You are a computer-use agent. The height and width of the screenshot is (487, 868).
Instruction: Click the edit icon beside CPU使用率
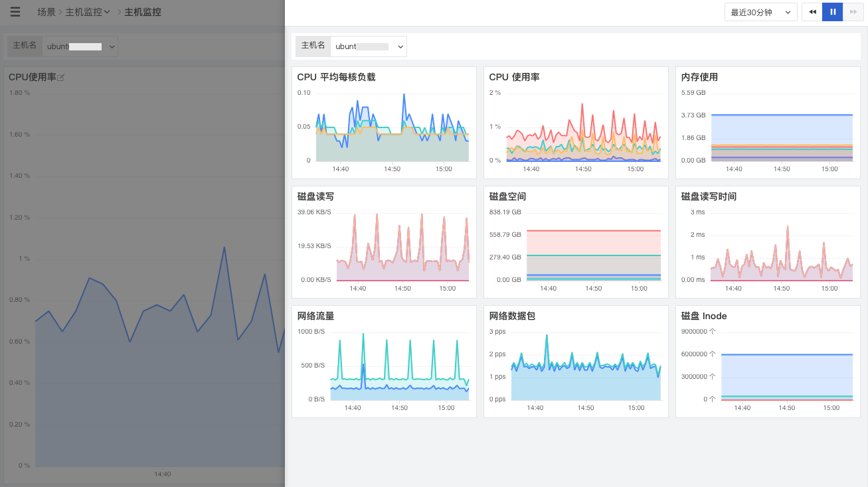pyautogui.click(x=61, y=78)
